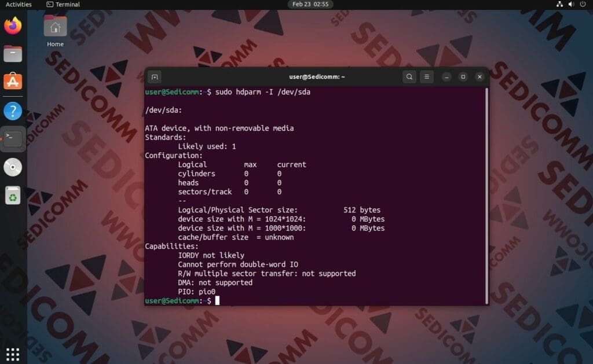Open the power menu icon
This screenshot has width=593, height=364.
pyautogui.click(x=583, y=4)
